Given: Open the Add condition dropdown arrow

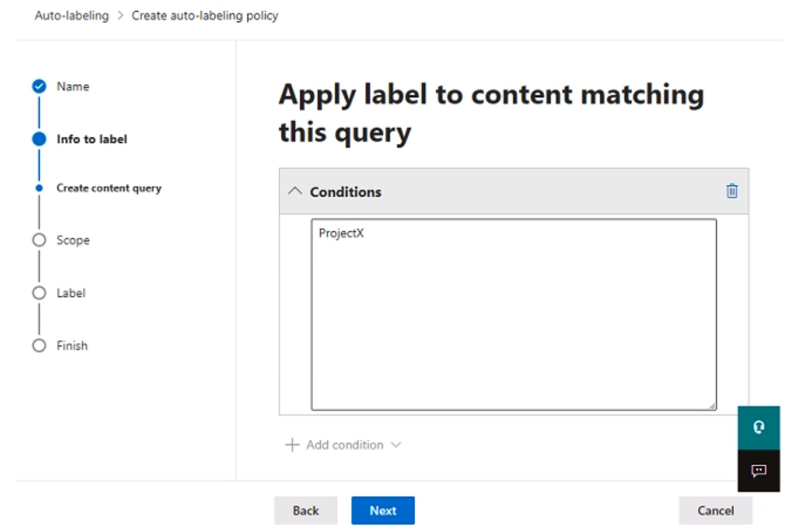Looking at the screenshot, I should (396, 445).
